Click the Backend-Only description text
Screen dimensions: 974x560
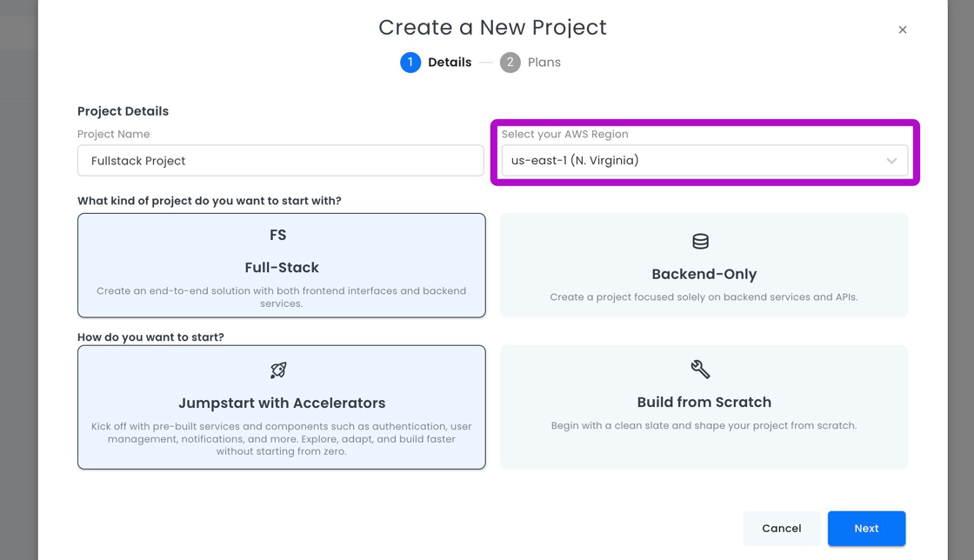[704, 297]
